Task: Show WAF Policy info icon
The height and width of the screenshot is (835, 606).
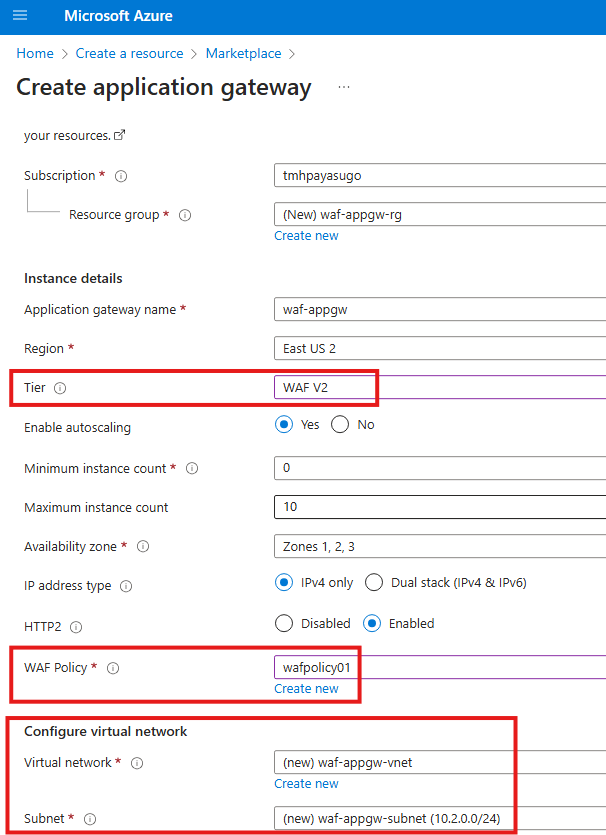Action: 113,668
